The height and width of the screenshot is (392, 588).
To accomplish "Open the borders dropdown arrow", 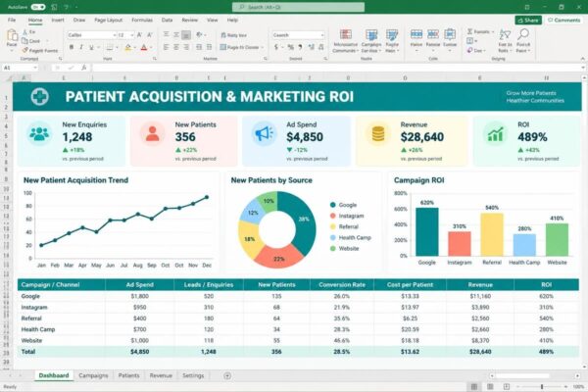I will point(117,47).
